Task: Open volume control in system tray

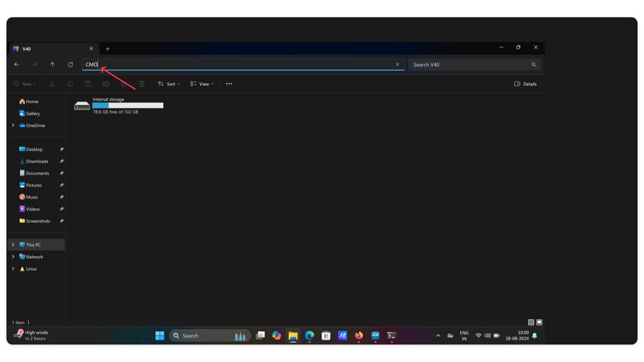Action: [x=488, y=336]
